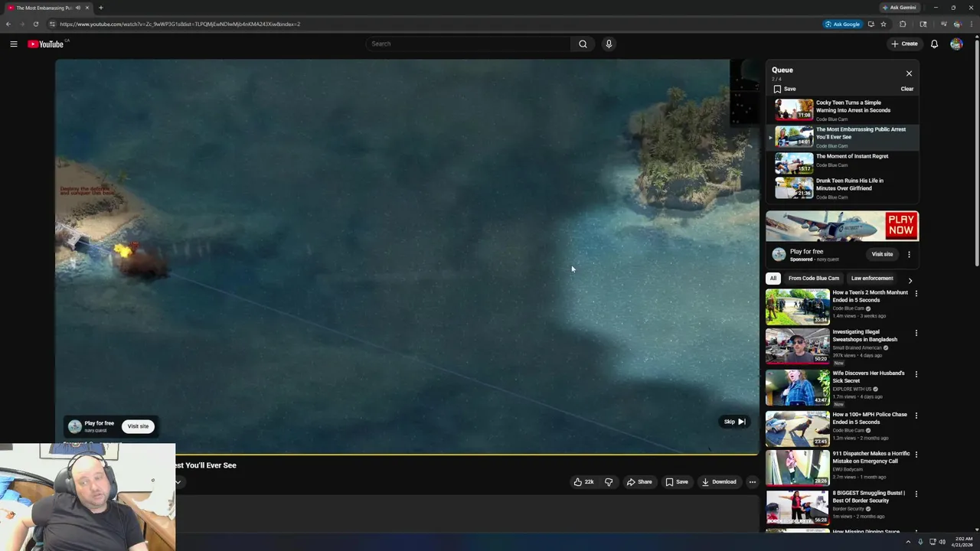
Task: Close the current YouTube tab
Action: pos(87,8)
